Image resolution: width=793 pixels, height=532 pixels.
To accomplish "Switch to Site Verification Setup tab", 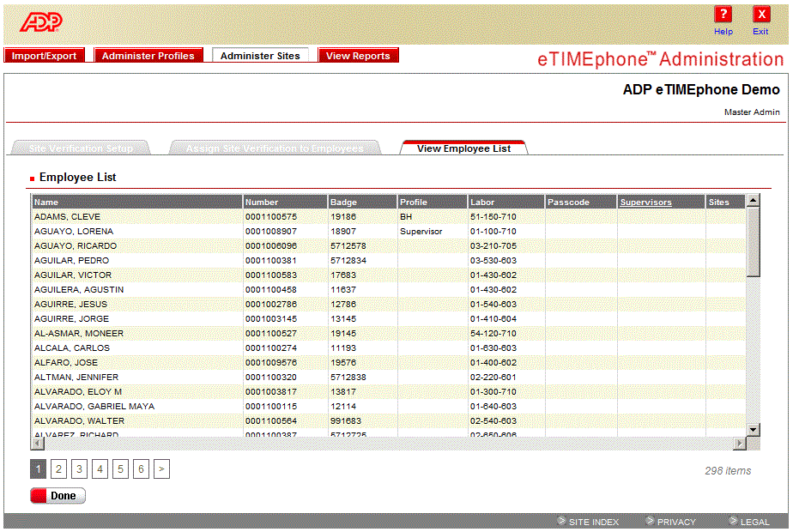I will point(81,148).
